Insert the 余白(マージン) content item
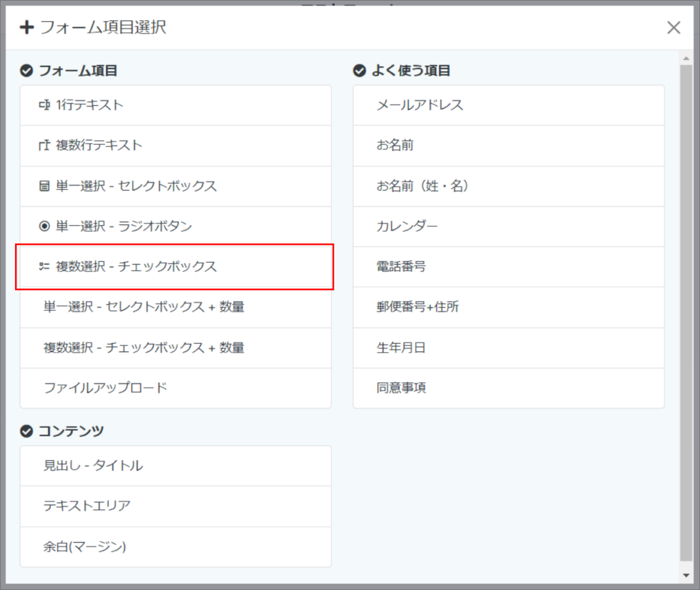This screenshot has height=590, width=700. tap(176, 547)
